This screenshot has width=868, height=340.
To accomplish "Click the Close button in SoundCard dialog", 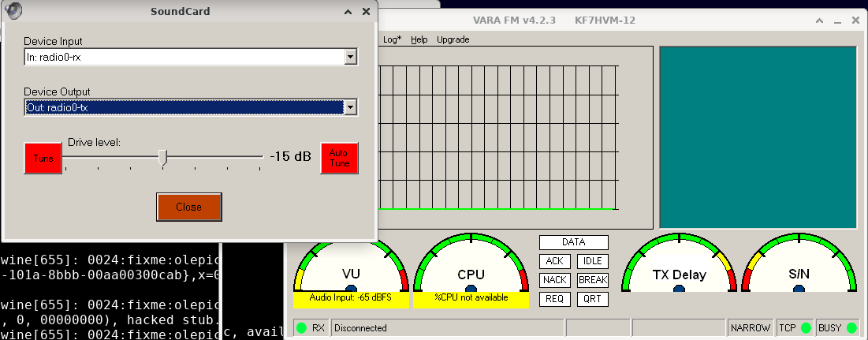I will pos(188,207).
